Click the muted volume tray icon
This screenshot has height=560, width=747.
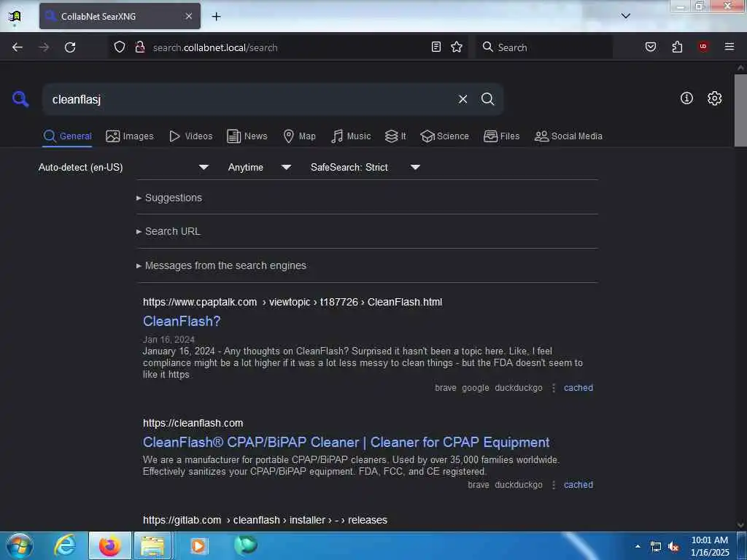click(673, 547)
